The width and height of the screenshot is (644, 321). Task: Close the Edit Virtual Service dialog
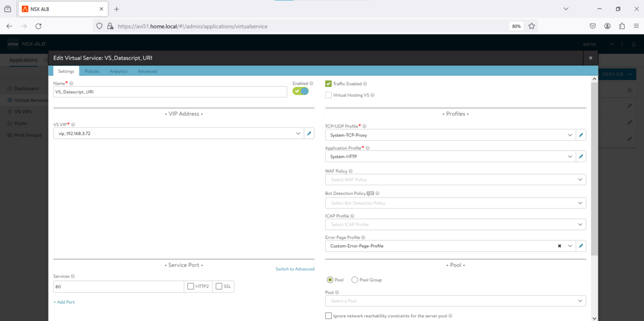click(x=590, y=57)
